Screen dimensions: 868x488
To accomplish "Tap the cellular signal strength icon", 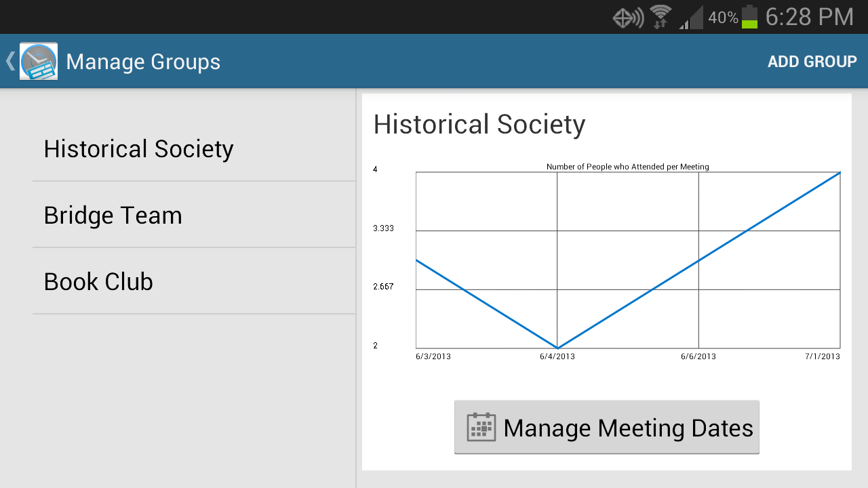I will pos(692,18).
